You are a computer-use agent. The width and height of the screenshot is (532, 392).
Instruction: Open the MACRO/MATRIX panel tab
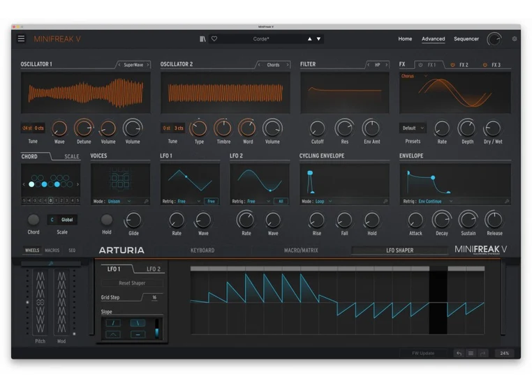(301, 250)
